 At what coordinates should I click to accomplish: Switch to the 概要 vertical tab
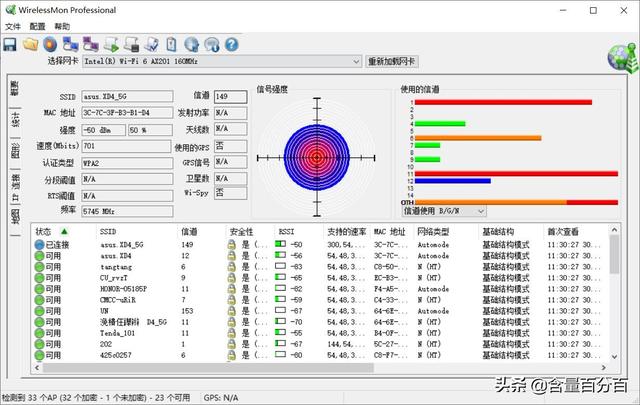coord(15,89)
